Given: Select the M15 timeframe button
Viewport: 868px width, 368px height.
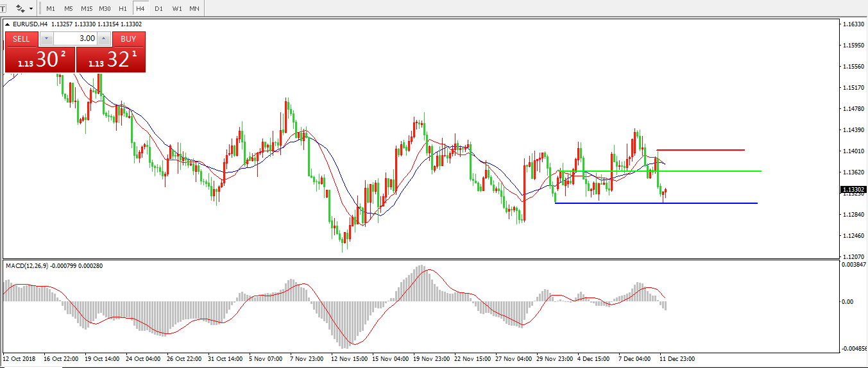Looking at the screenshot, I should (86, 8).
